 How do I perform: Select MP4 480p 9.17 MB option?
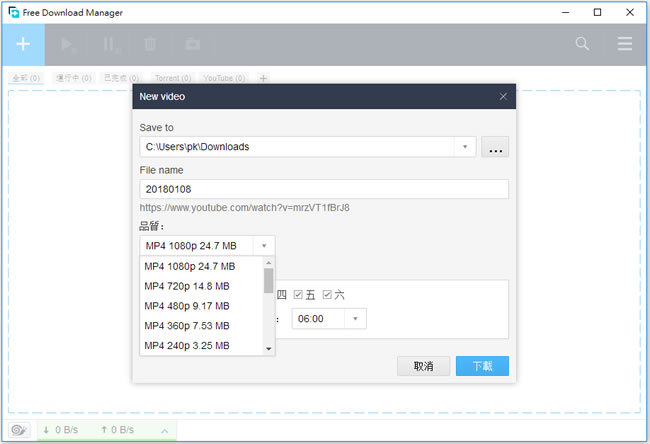201,306
